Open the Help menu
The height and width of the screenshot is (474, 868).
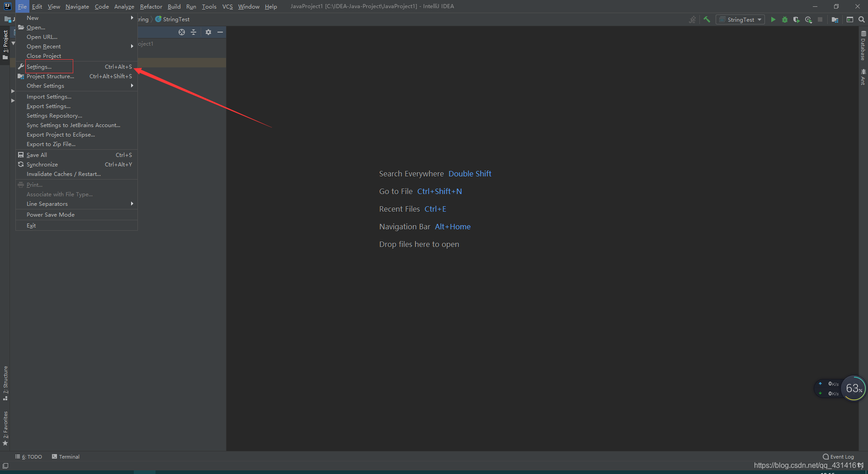point(271,6)
